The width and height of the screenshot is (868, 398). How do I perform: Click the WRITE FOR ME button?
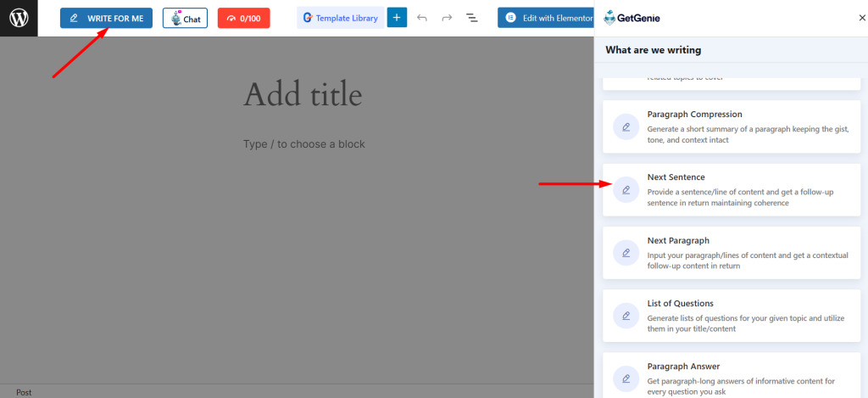[x=106, y=18]
